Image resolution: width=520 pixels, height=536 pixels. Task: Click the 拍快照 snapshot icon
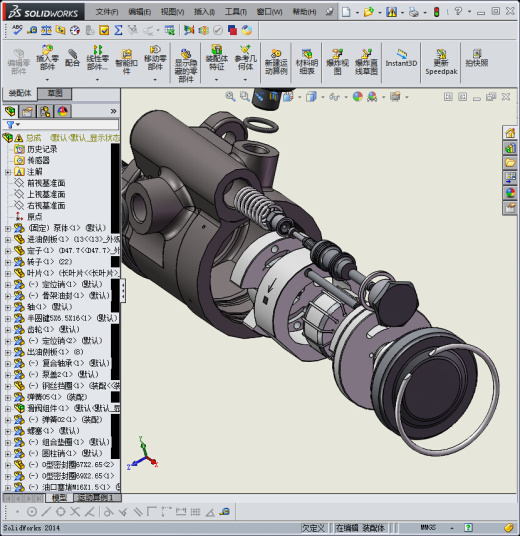[477, 58]
